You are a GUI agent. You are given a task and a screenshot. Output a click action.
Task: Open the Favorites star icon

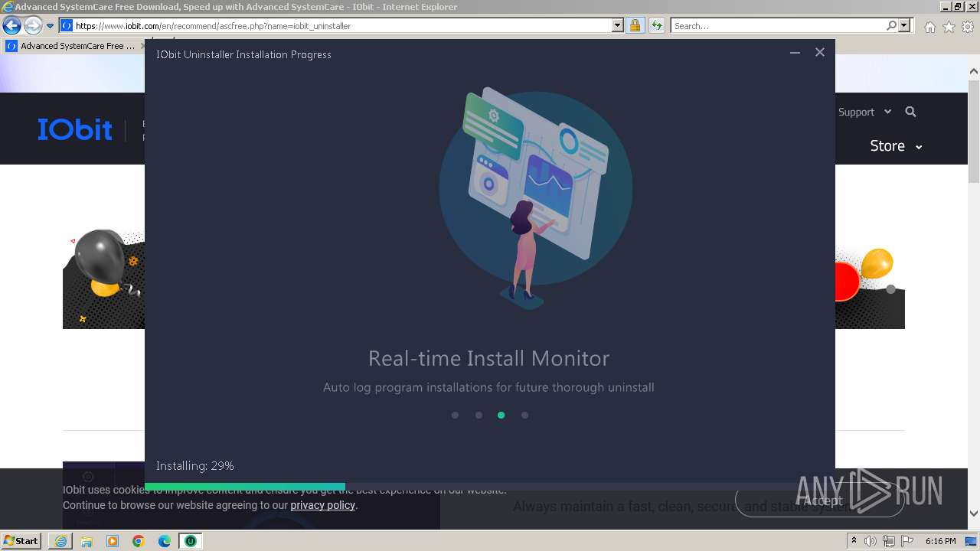click(x=949, y=27)
